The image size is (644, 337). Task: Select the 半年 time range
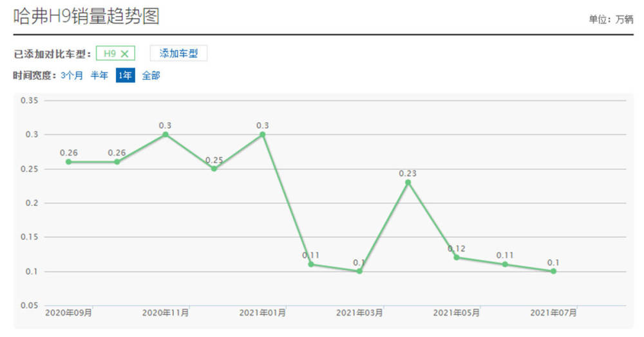[99, 75]
